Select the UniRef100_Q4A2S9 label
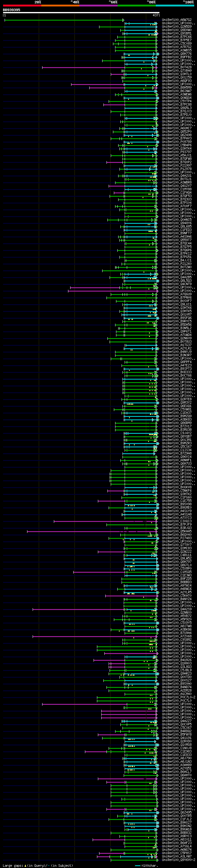 click(x=177, y=610)
